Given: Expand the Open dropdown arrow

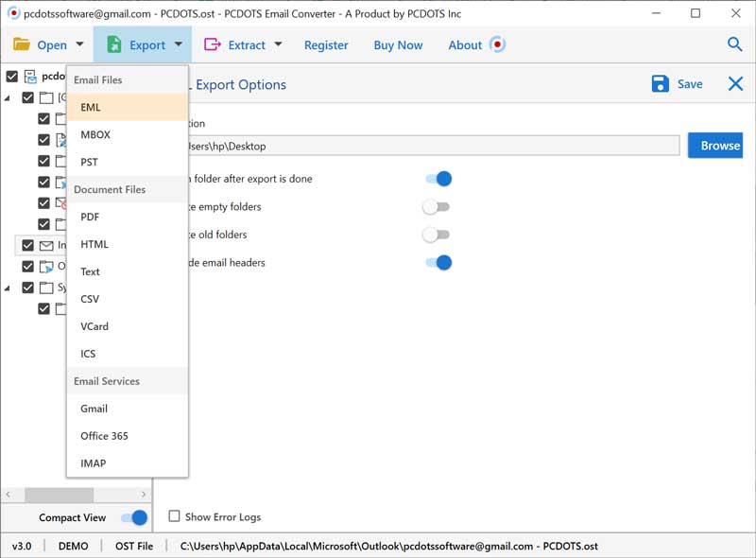Looking at the screenshot, I should pos(79,44).
